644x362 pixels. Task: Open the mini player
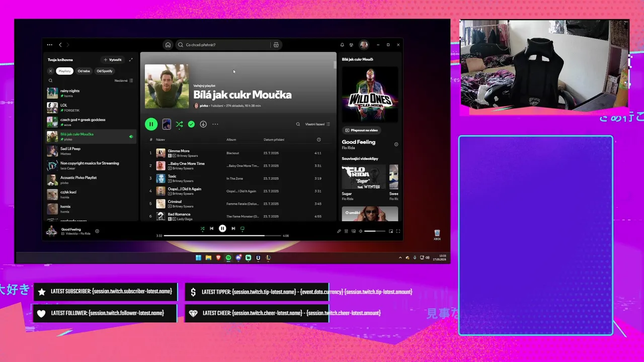pos(390,231)
